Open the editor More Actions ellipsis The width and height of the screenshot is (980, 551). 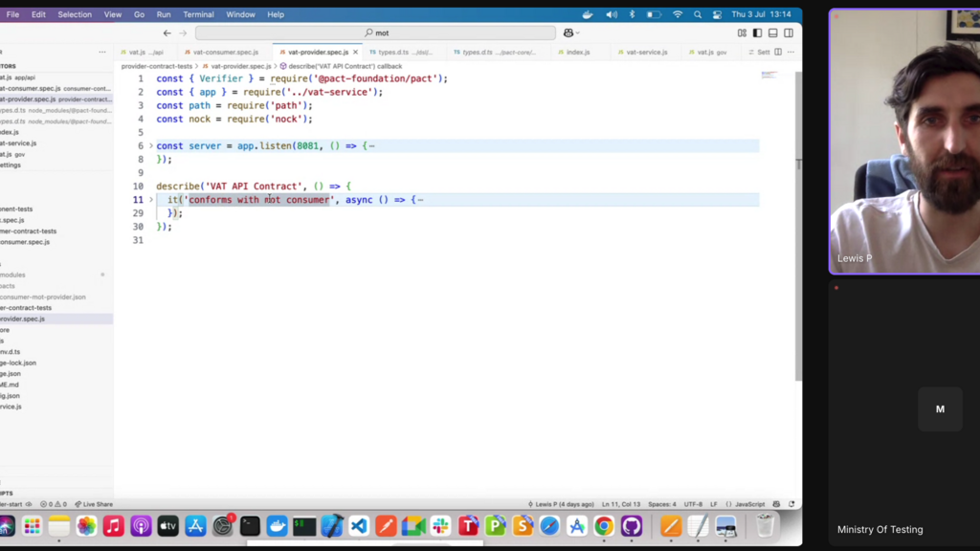click(x=791, y=52)
